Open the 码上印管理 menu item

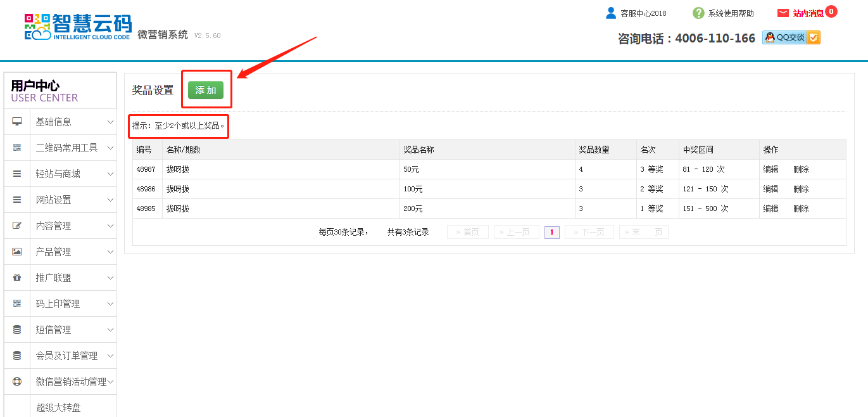pos(58,304)
